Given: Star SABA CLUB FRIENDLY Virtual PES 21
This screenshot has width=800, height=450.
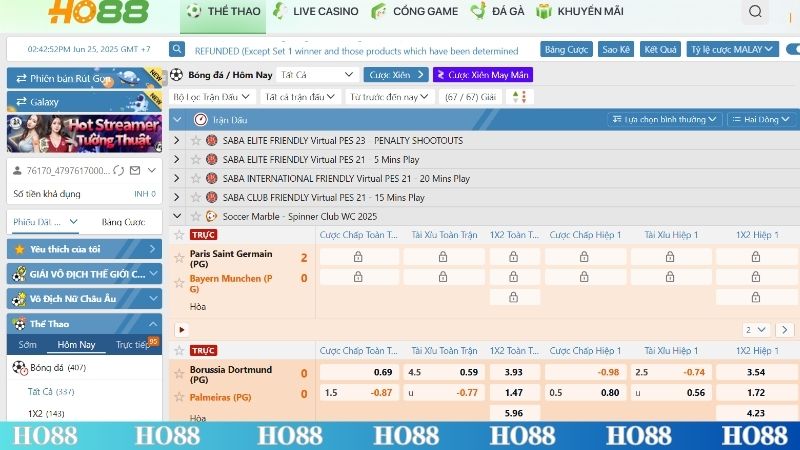Looking at the screenshot, I should 195,197.
